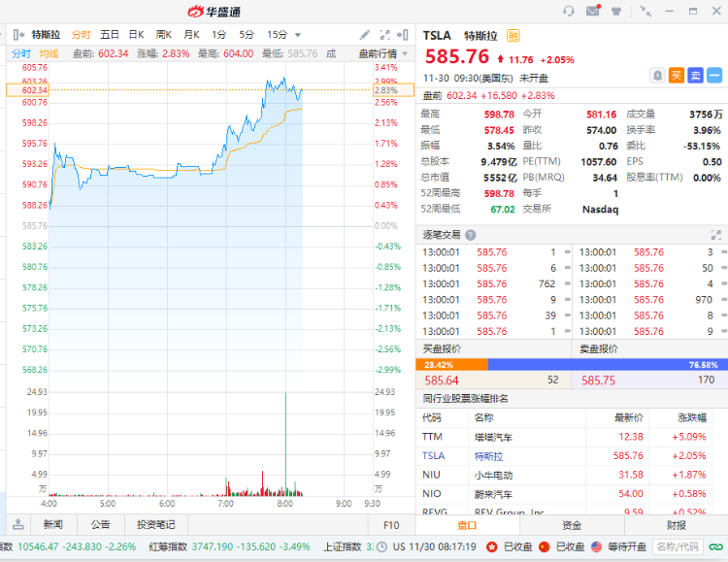Select the 5分 interval tab
Screen dimensions: 728x562
pos(247,35)
